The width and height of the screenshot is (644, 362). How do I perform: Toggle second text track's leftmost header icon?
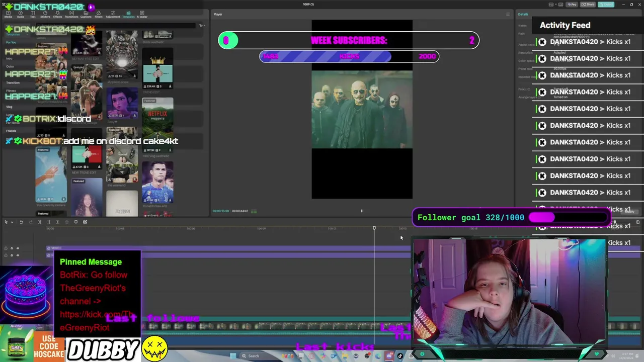[x=6, y=255]
